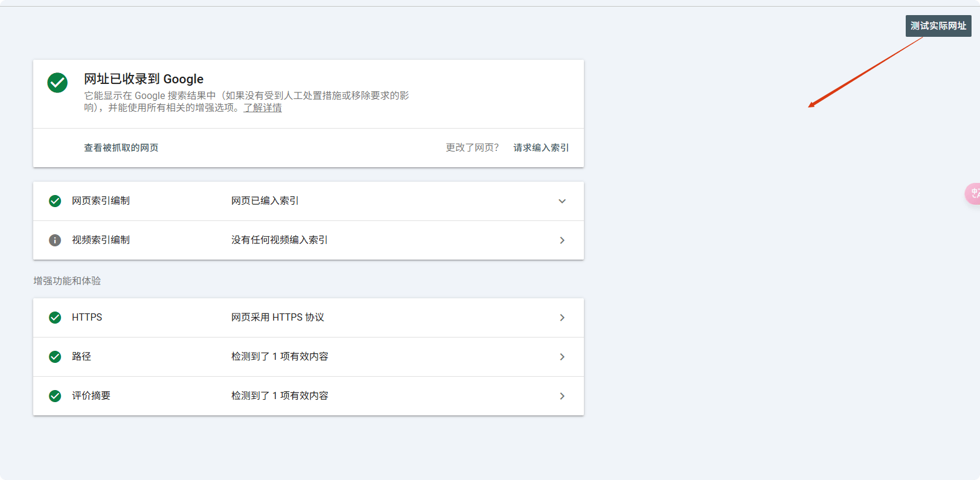Open 评价摘要 row details chevron
Viewport: 980px width, 480px height.
coord(562,396)
